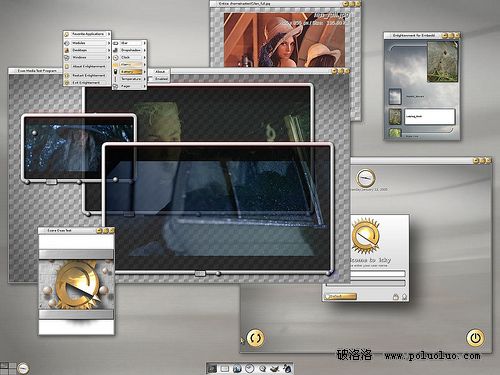Select the cloudy sky thumbnail in the image list
Image resolution: width=500 pixels, height=375 pixels.
[x=395, y=97]
